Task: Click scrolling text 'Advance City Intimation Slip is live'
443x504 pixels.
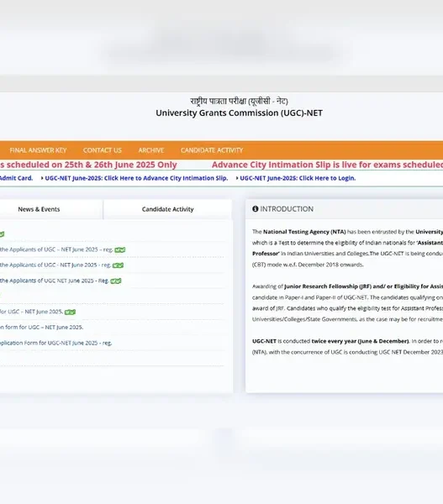Action: [x=285, y=165]
